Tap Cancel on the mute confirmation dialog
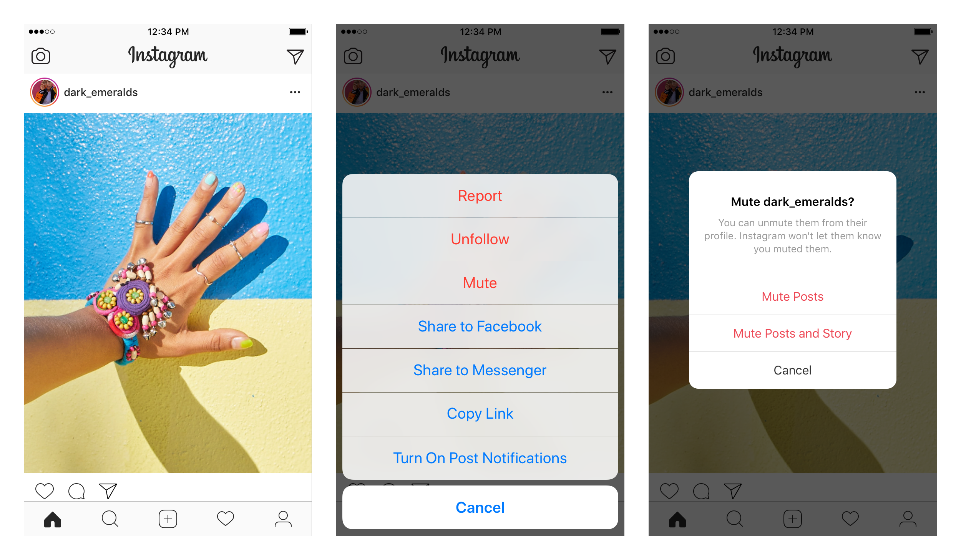961x560 pixels. 792,370
